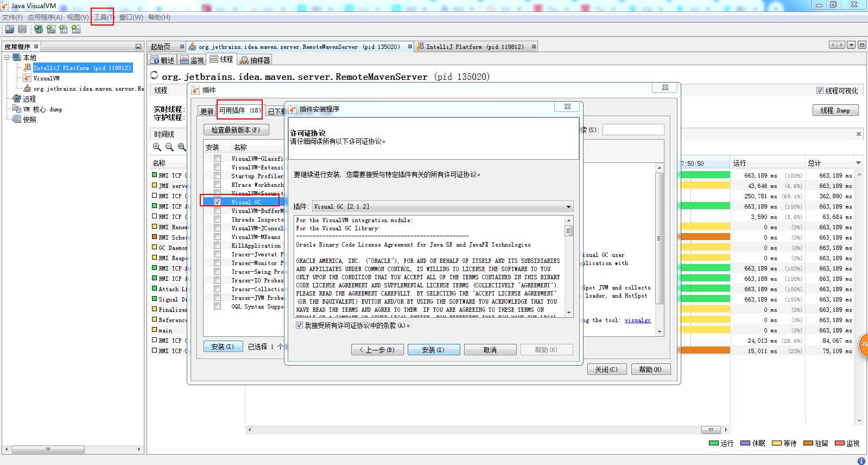Click 安装 in the plugins dialog
This screenshot has height=465, width=868.
(223, 347)
